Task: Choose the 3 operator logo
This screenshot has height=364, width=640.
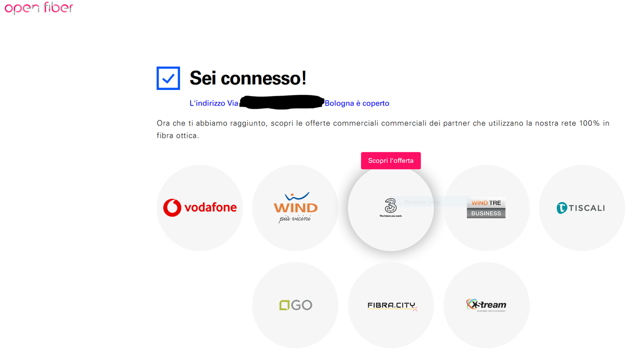Action: click(390, 207)
